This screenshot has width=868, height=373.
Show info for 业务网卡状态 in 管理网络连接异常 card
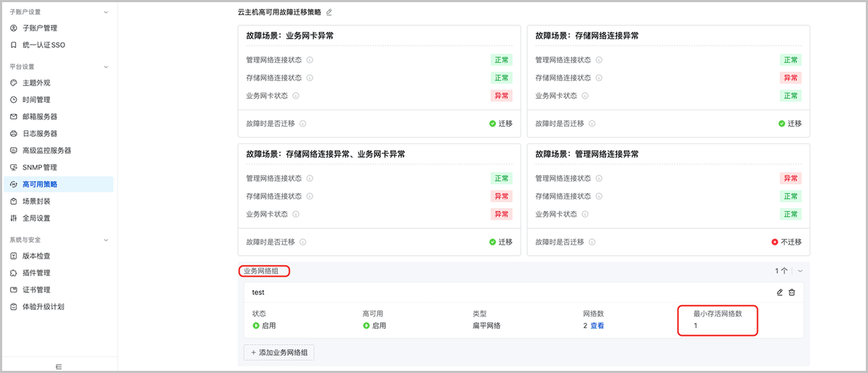tap(585, 214)
